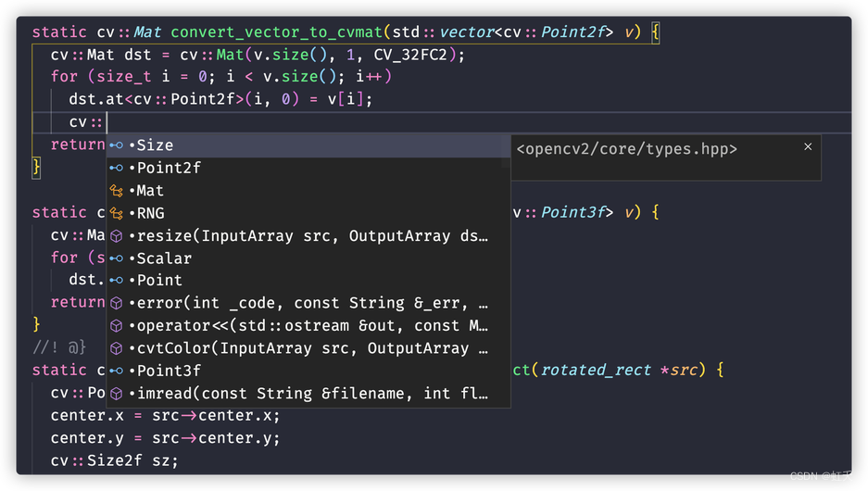868x491 pixels.
Task: Choose the cvtColor(InputArray src...) completion
Action: point(308,348)
